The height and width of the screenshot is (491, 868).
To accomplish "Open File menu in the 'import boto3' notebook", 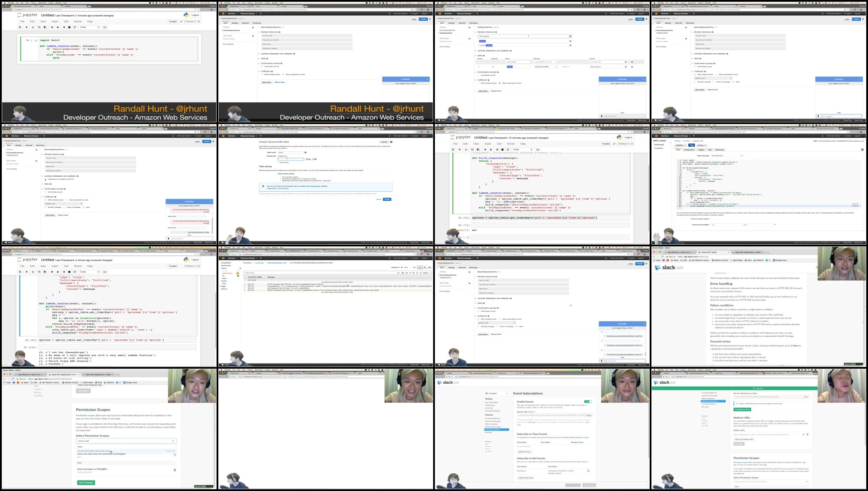I will (22, 21).
